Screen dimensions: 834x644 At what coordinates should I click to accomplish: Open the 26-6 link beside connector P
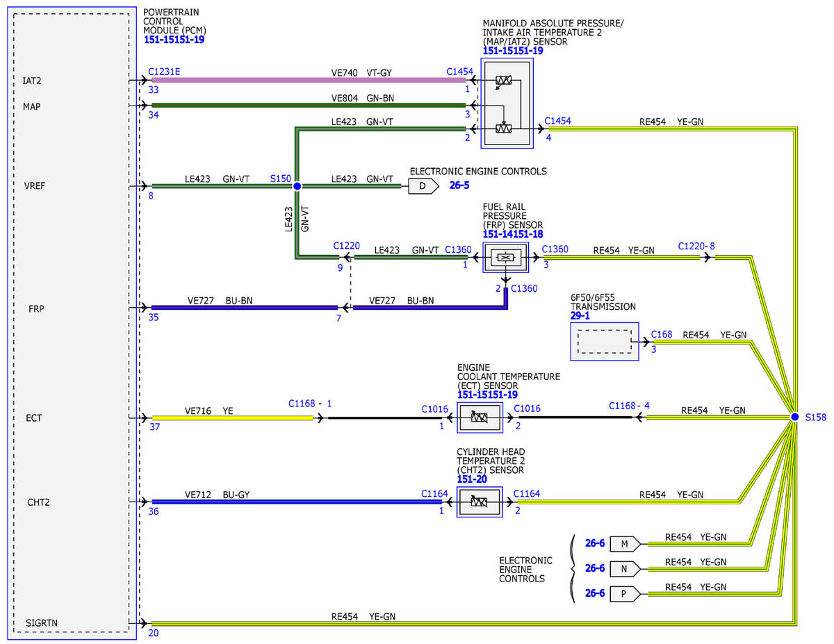(x=595, y=593)
